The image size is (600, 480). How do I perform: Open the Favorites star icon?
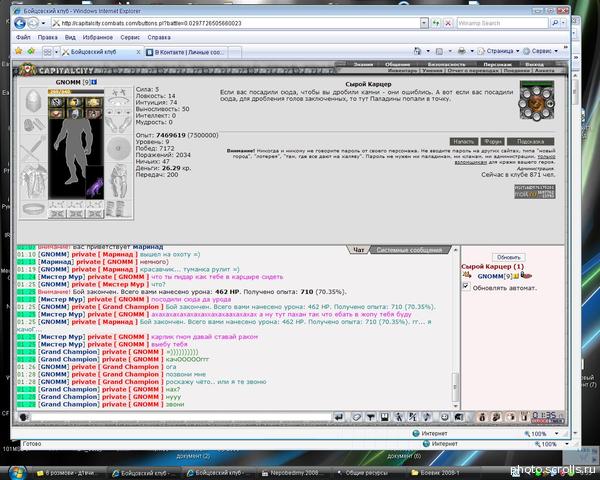[x=18, y=51]
